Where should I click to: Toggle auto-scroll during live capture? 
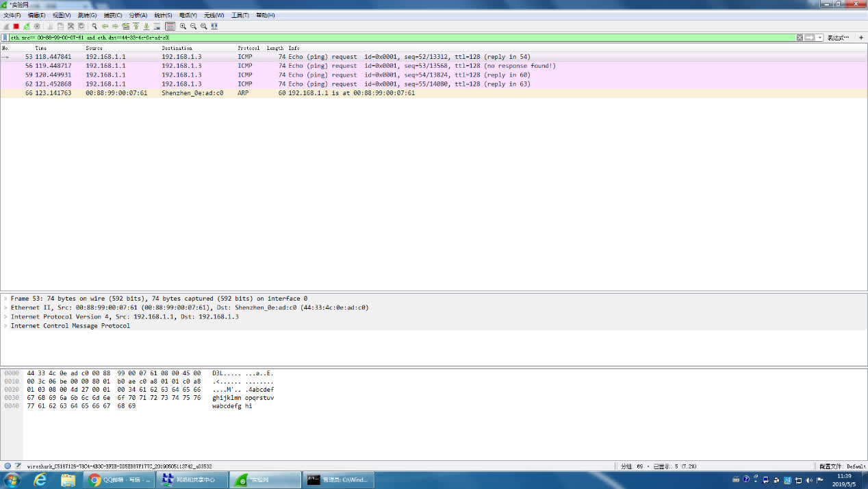tap(157, 26)
